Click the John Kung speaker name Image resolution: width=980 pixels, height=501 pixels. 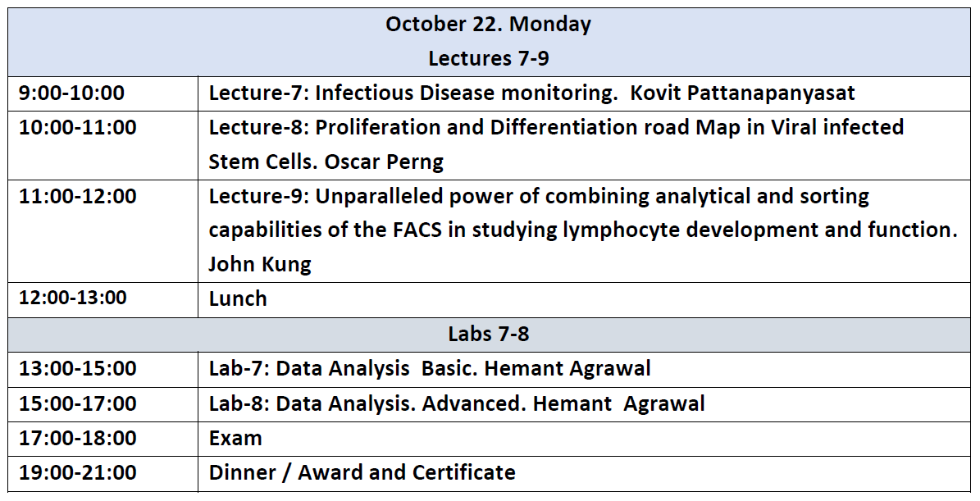[x=259, y=265]
